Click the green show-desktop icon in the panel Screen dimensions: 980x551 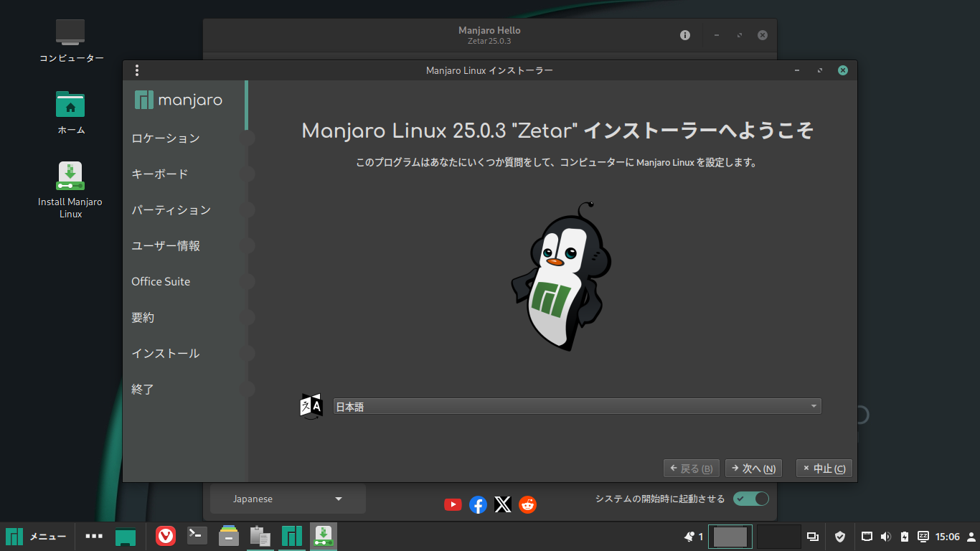pyautogui.click(x=126, y=536)
